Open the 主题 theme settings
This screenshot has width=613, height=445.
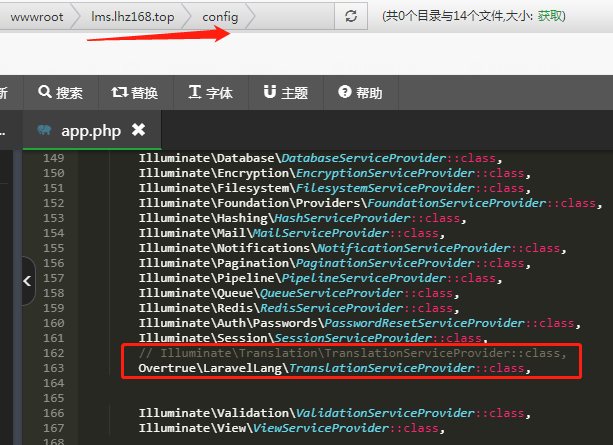(x=286, y=93)
